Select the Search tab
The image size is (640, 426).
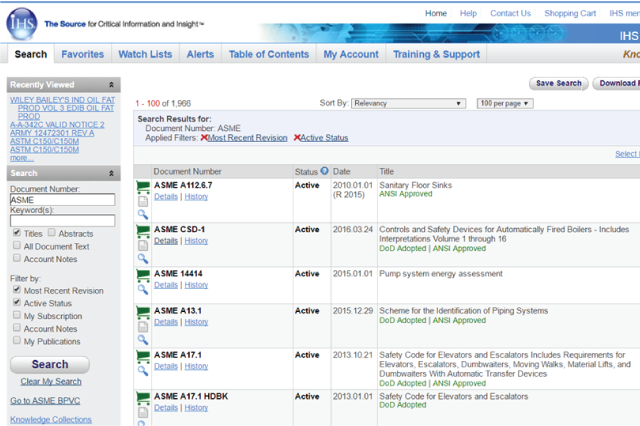click(x=31, y=54)
